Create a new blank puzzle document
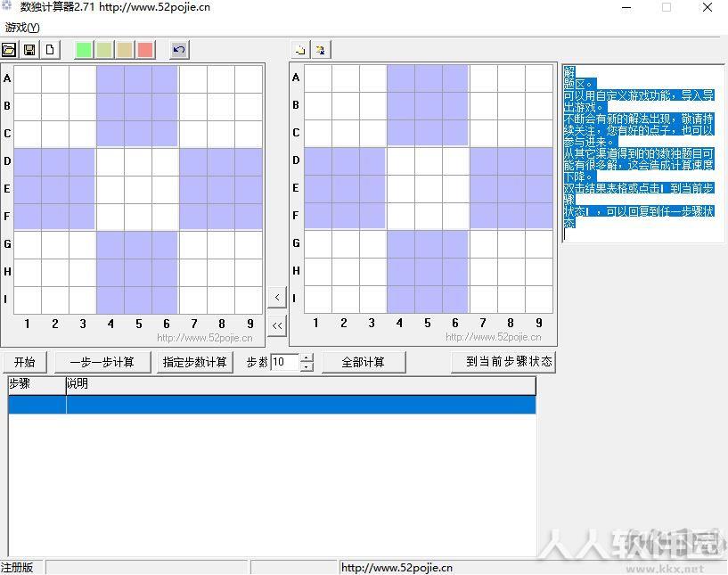The height and width of the screenshot is (575, 728). (x=50, y=50)
